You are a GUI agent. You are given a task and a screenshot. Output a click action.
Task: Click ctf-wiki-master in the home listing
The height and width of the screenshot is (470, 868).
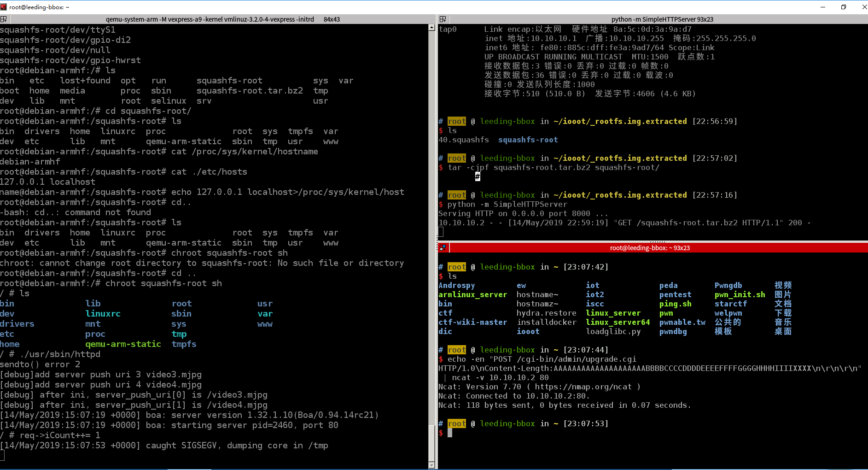click(473, 322)
